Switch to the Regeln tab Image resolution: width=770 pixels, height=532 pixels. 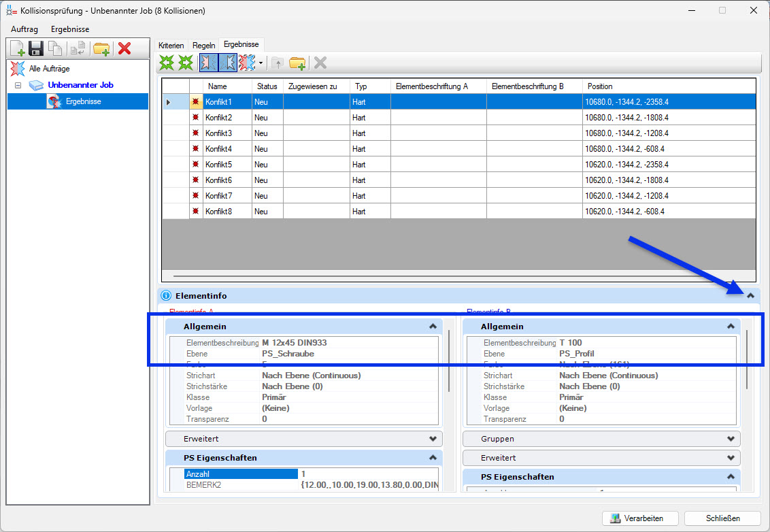point(204,45)
